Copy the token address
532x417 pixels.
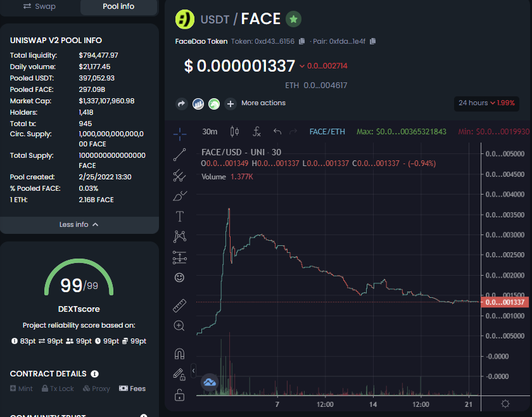pos(301,41)
